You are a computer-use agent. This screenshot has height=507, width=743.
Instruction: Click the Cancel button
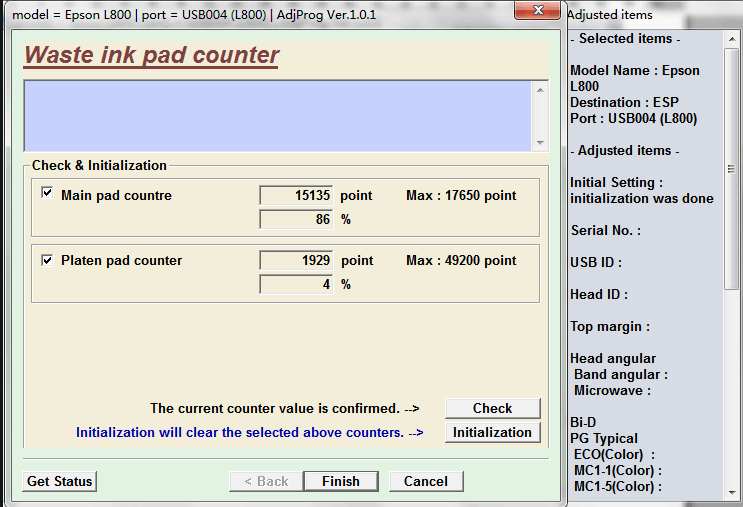coord(426,481)
